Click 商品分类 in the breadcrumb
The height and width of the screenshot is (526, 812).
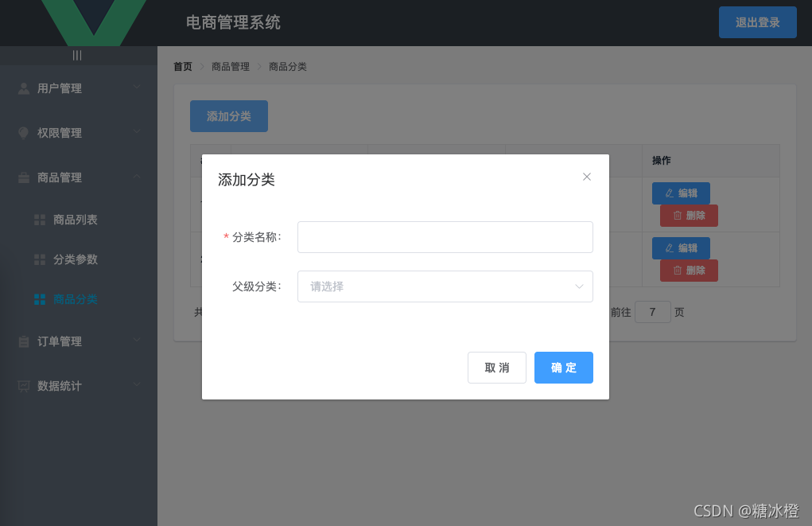(x=287, y=66)
